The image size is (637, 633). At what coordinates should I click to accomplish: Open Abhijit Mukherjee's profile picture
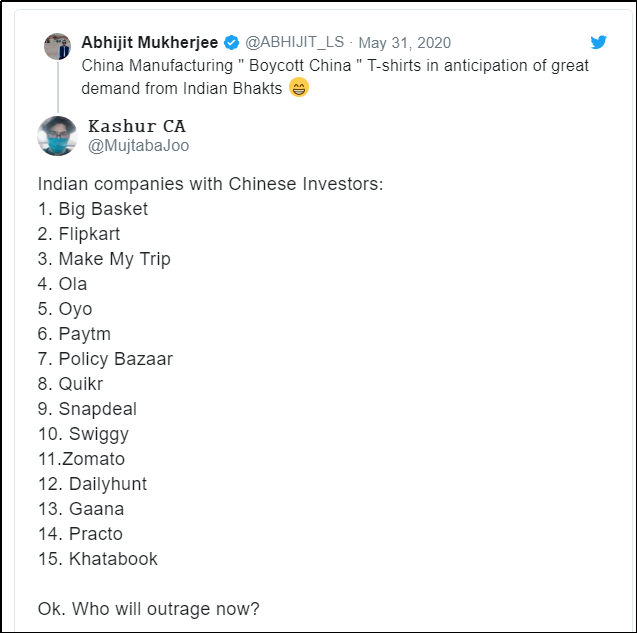click(x=58, y=46)
